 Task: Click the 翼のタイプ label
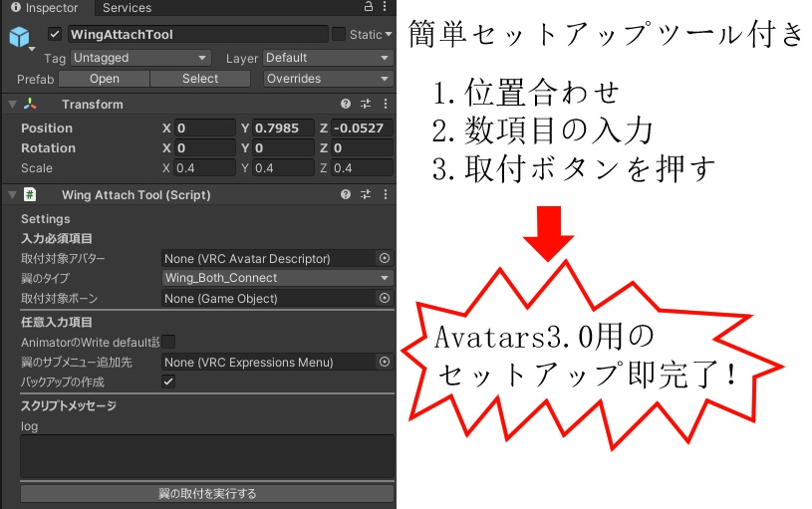coord(45,278)
